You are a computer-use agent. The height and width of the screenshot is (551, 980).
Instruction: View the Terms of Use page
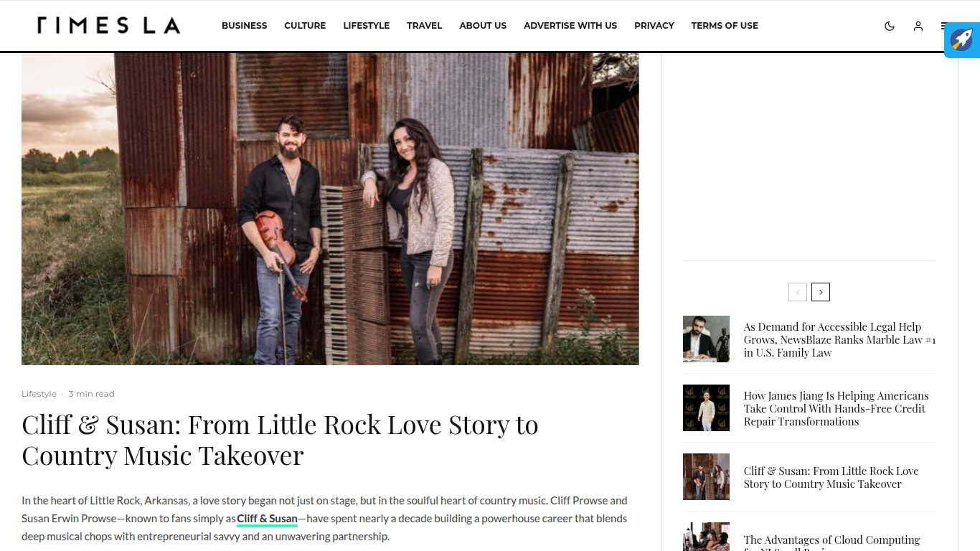tap(725, 26)
